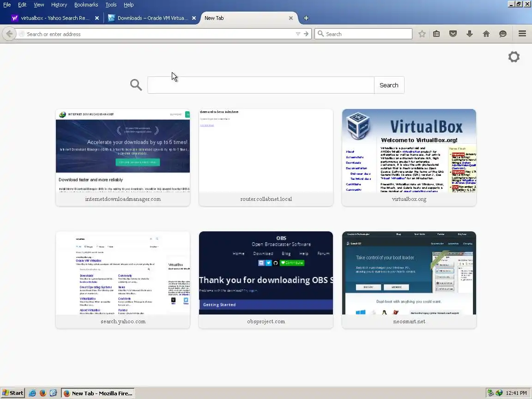Click the Search button on page
532x399 pixels.
[x=389, y=85]
